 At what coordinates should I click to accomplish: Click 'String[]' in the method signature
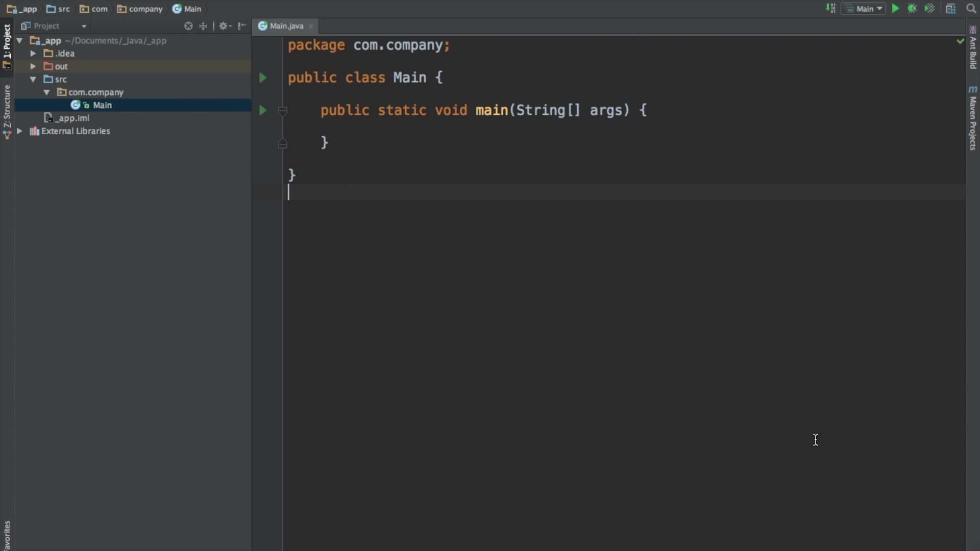tap(549, 110)
